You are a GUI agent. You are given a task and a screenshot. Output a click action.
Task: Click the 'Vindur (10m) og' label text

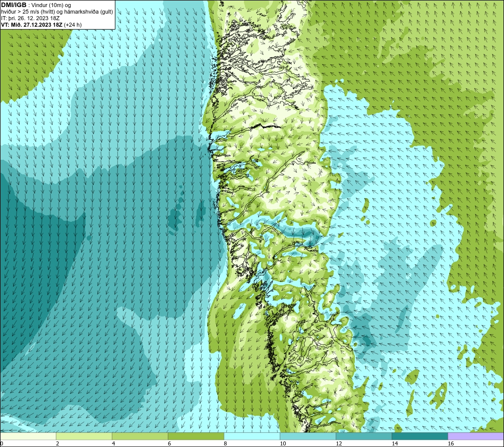click(51, 6)
